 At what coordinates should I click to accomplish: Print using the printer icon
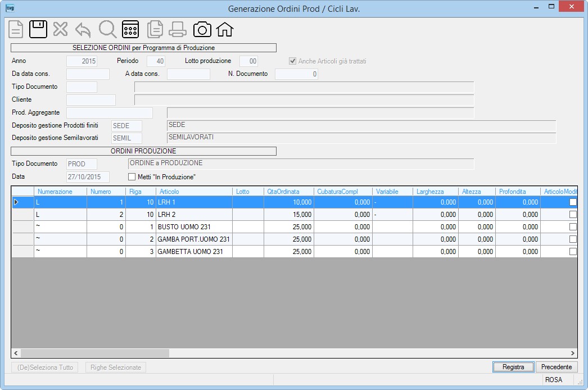[x=178, y=30]
